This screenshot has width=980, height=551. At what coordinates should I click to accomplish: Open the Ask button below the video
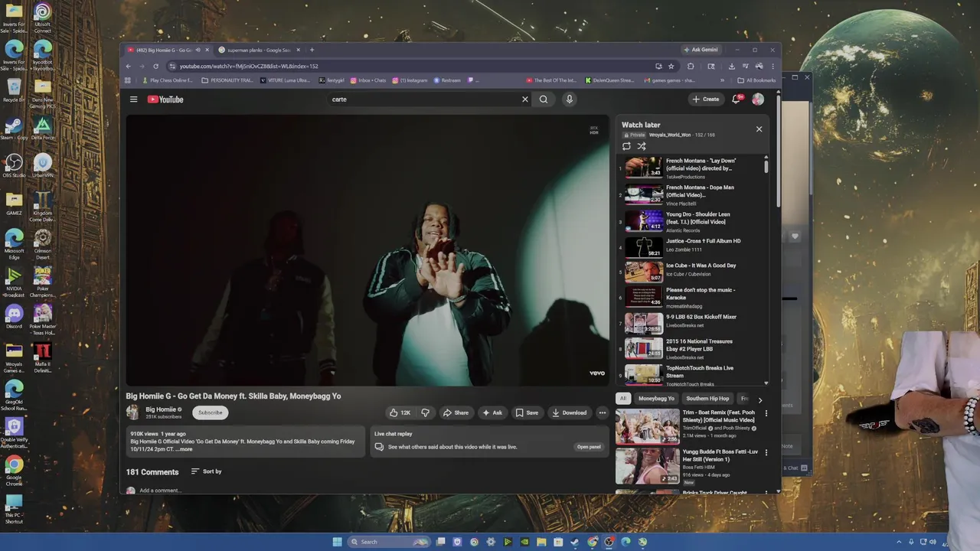pos(492,412)
